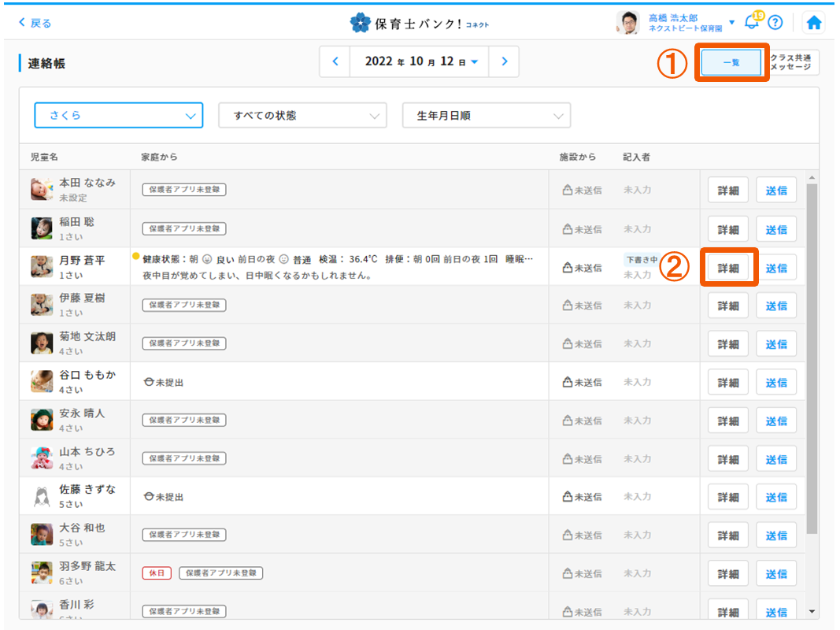Open the すべての状態 status filter
This screenshot has height=630, width=840.
(302, 115)
